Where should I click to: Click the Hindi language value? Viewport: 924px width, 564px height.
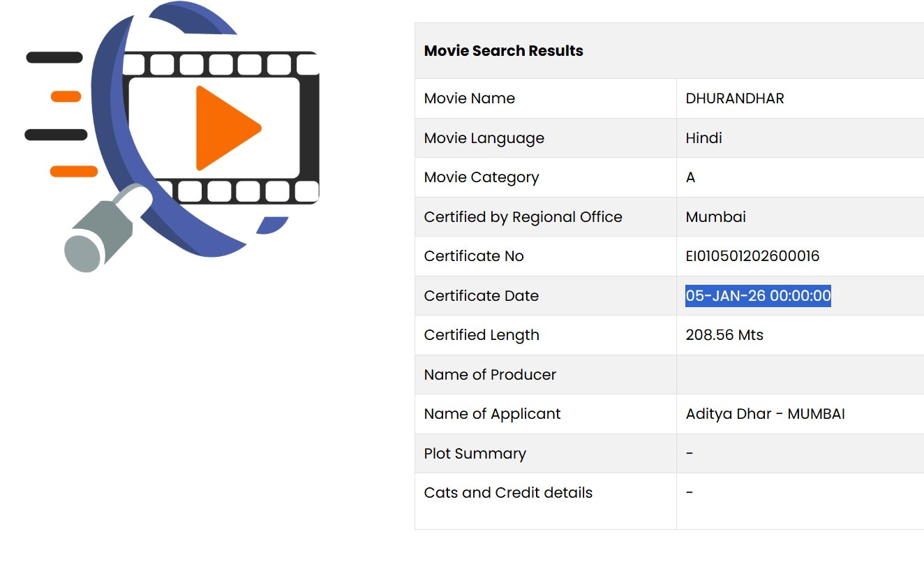click(703, 138)
